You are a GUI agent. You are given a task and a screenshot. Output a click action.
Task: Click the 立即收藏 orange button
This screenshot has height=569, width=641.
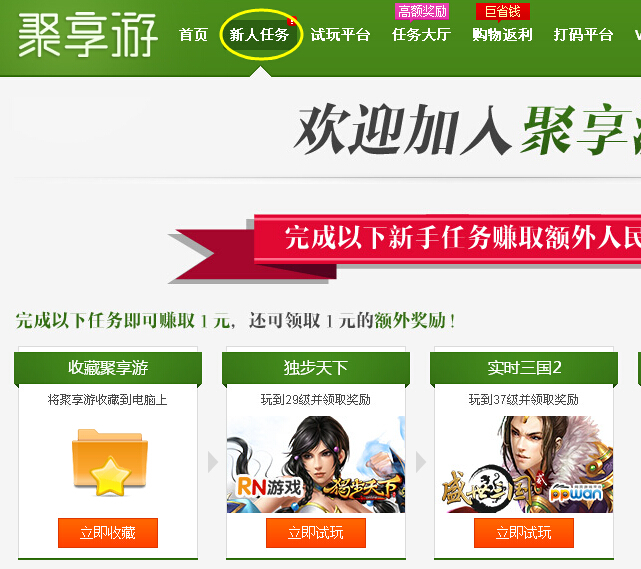[108, 533]
